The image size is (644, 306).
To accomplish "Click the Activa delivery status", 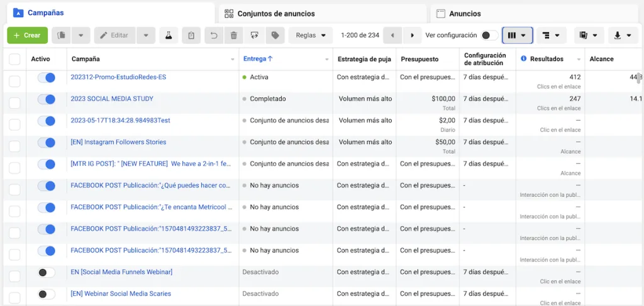I will [258, 77].
